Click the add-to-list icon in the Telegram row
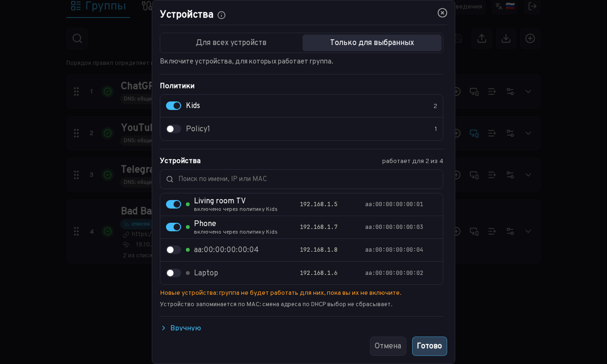The image size is (607, 364). (x=492, y=175)
